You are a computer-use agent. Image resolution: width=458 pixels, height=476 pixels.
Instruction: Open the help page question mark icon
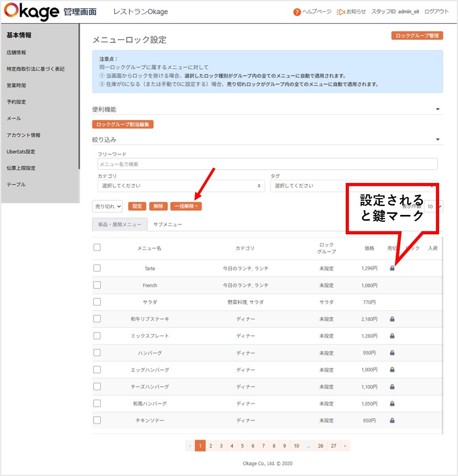click(x=297, y=12)
